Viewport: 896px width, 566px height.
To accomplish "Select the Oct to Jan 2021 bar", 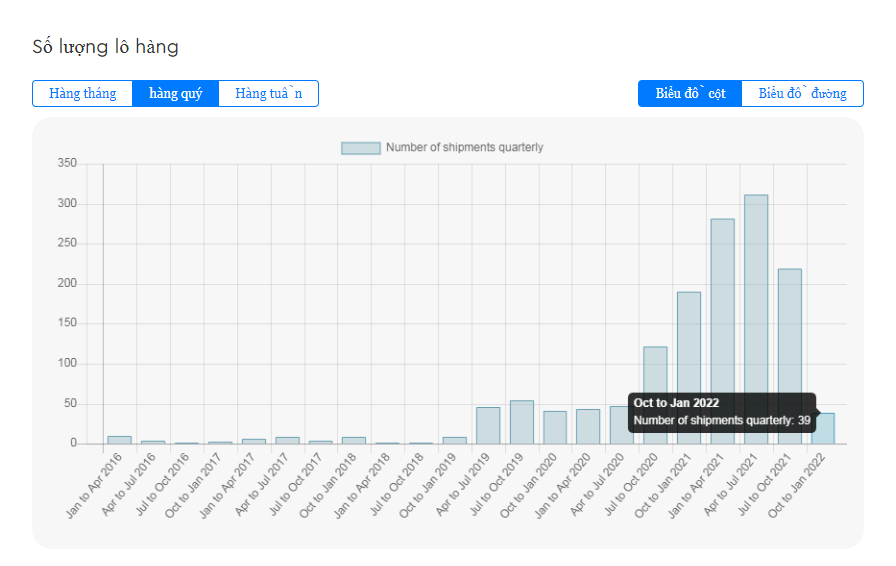I will (689, 368).
